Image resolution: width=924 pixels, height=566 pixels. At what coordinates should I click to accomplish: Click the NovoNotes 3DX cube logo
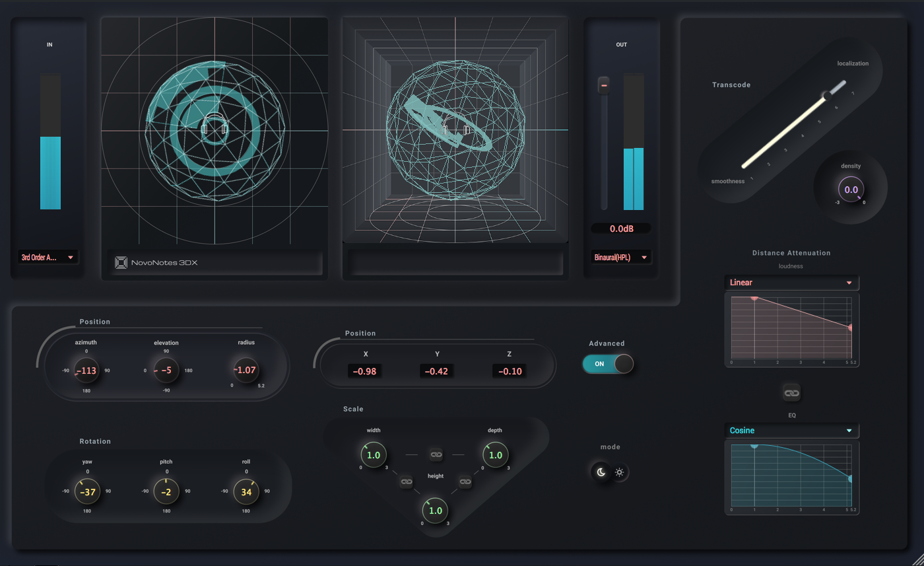pos(121,262)
